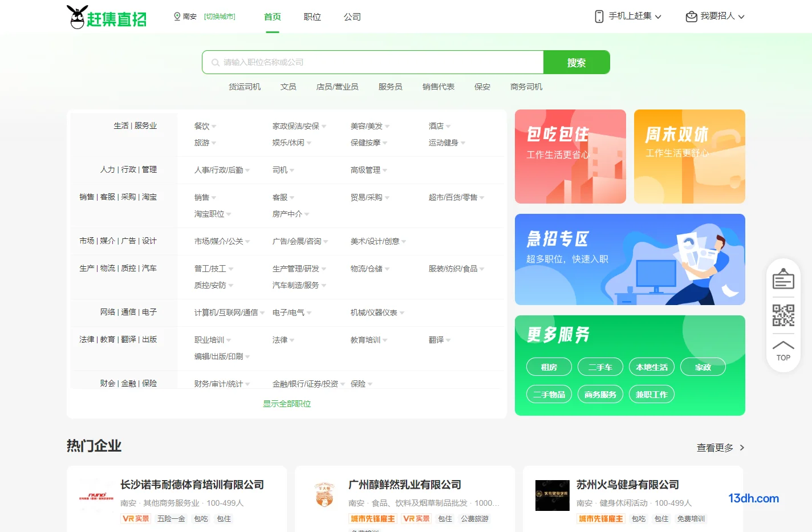Go to the 职位 tab
This screenshot has height=532, width=812.
pyautogui.click(x=312, y=17)
